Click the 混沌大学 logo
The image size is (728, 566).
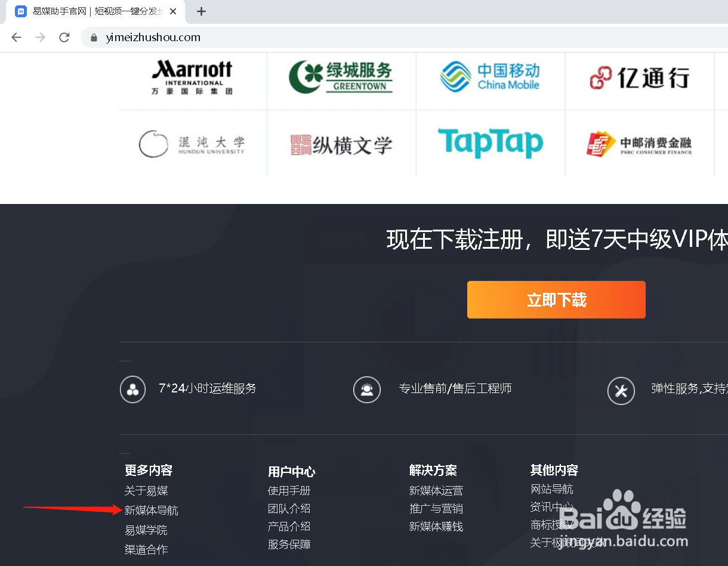coord(192,144)
